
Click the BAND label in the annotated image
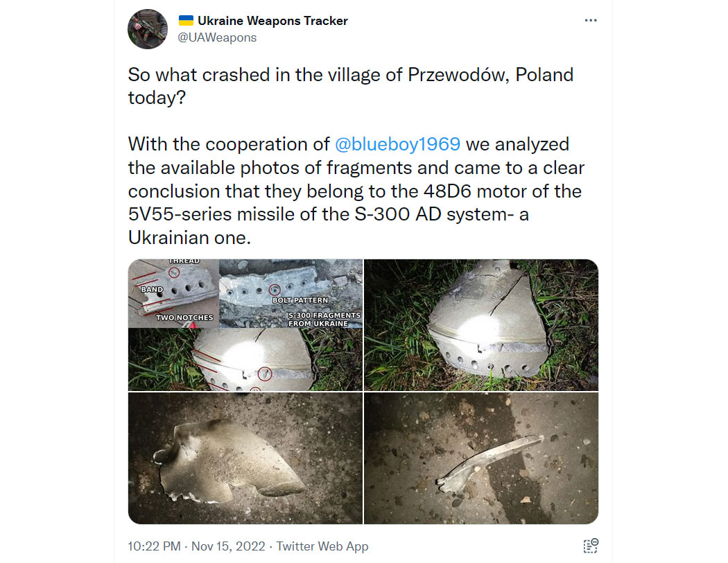[152, 289]
